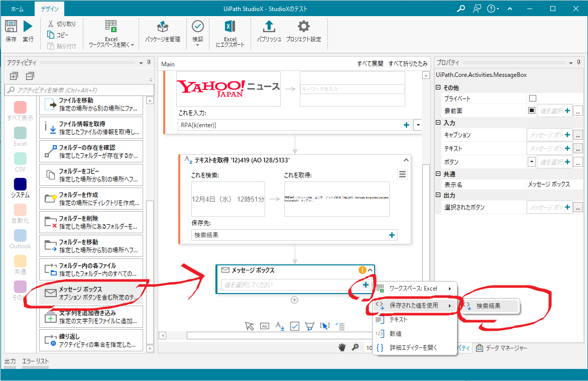Click すべて展開 in the designer
588x381 pixels.
(370, 64)
